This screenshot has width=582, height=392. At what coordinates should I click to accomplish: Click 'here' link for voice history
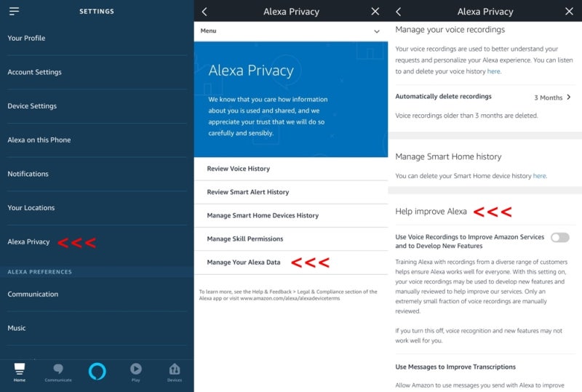493,71
